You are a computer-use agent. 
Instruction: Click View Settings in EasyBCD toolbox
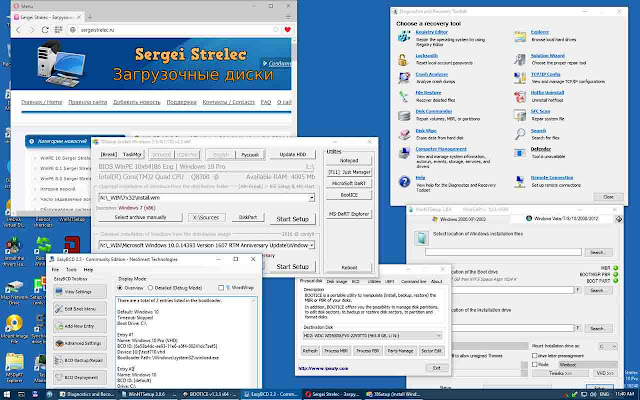point(80,292)
